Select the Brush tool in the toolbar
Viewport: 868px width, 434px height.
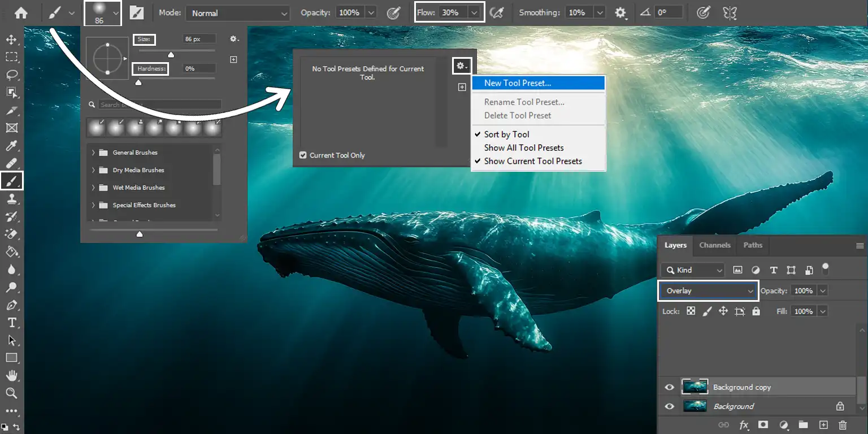point(11,181)
